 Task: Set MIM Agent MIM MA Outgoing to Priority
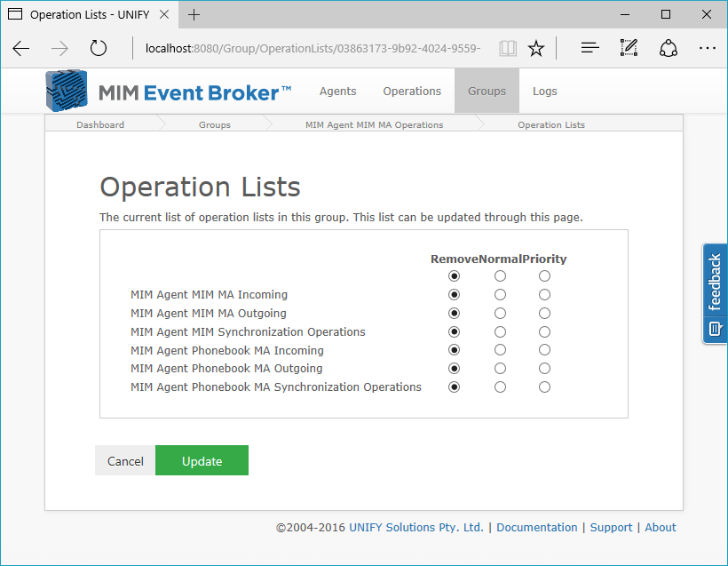[544, 313]
